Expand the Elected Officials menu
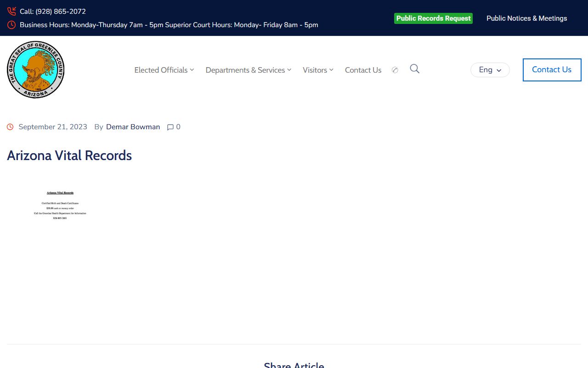The image size is (588, 368). click(x=164, y=70)
